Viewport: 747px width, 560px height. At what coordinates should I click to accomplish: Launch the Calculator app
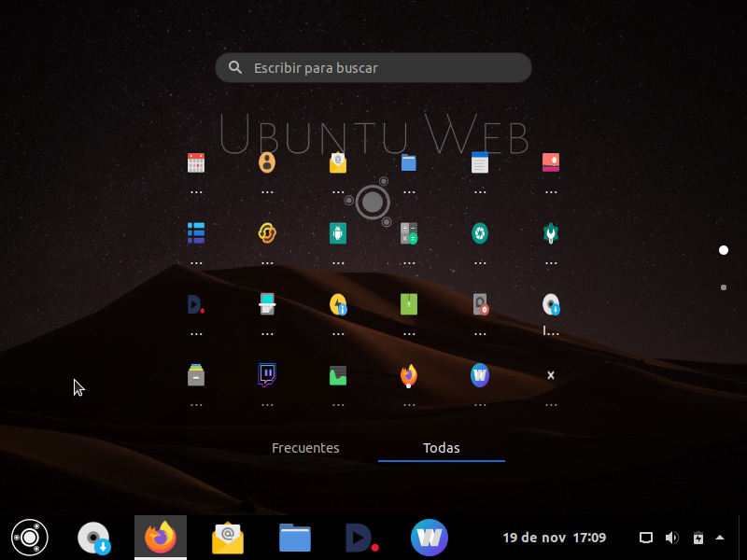[408, 233]
